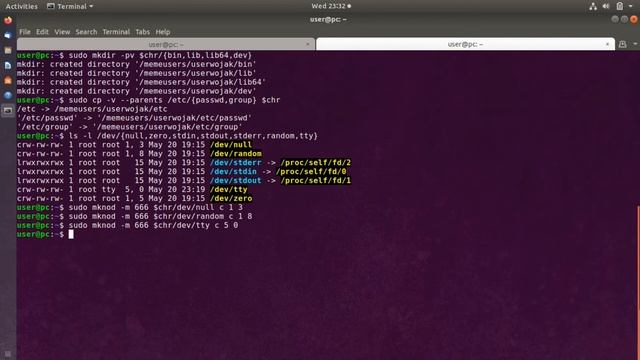Click highlighted '/dev/tty' in ls output

229,190
